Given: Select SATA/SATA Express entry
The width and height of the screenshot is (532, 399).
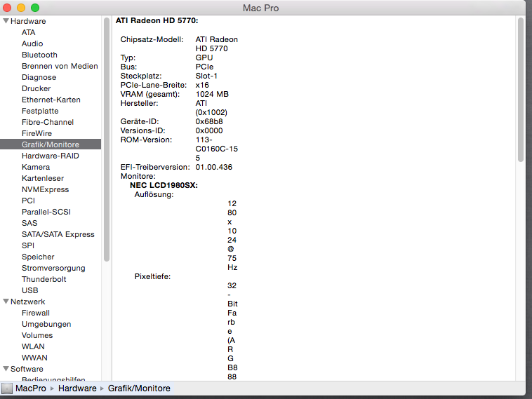Looking at the screenshot, I should [x=58, y=234].
